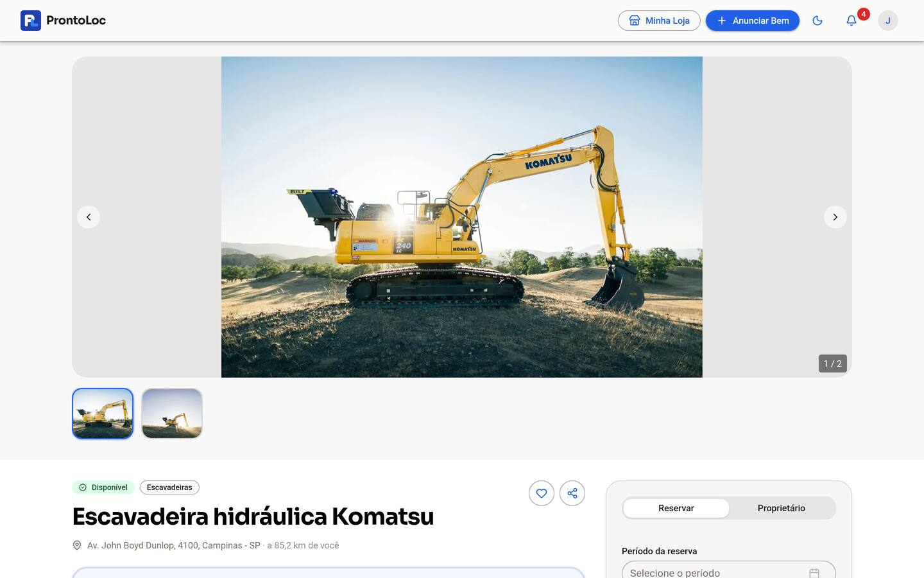Switch to the Proprietário tab
The width and height of the screenshot is (924, 578).
(x=782, y=508)
